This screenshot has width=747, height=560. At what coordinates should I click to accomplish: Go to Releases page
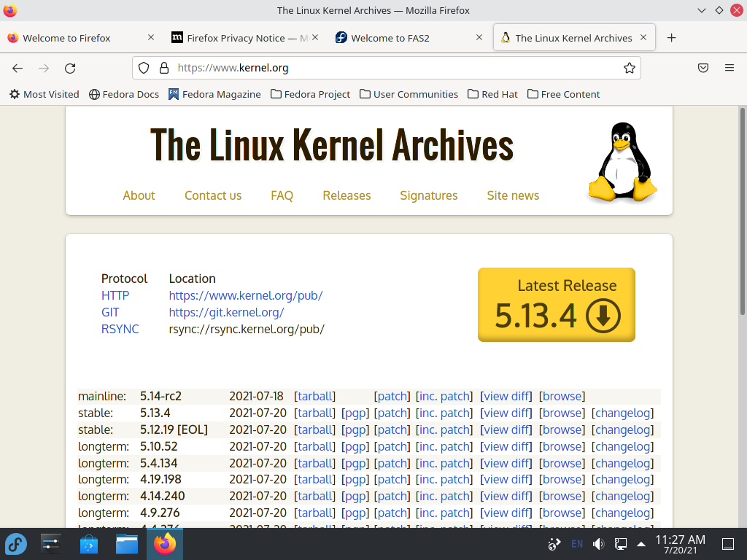[x=347, y=195]
